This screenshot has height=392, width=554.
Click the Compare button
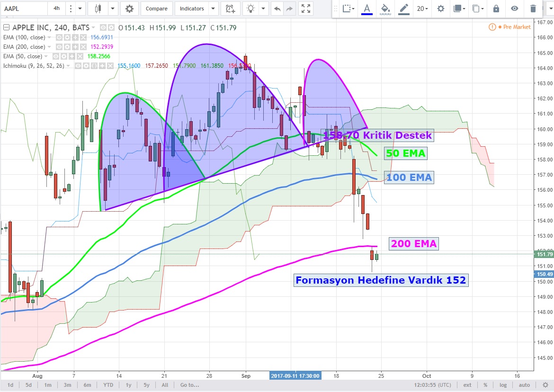156,9
